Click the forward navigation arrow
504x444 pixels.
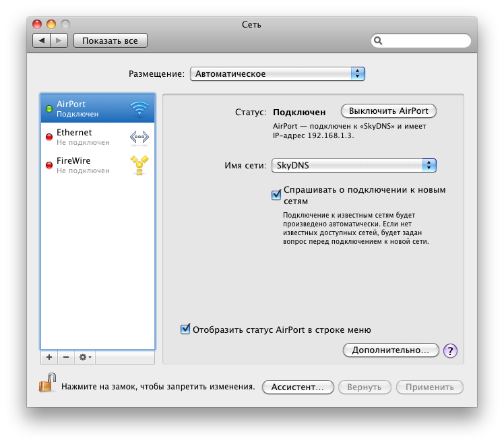click(59, 40)
